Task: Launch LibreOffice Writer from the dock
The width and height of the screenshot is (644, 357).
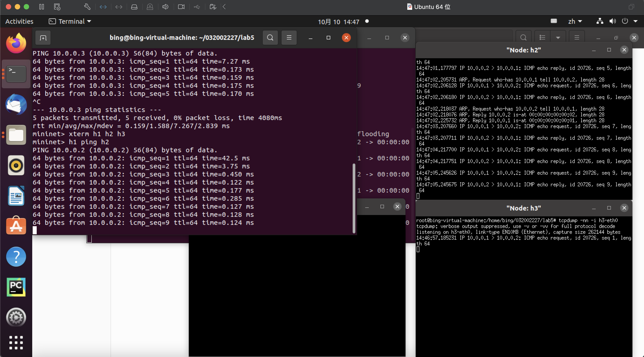Action: (16, 196)
